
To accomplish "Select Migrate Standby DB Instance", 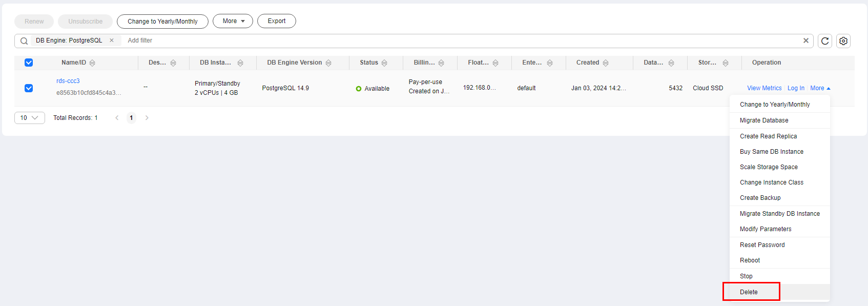I will click(x=780, y=214).
